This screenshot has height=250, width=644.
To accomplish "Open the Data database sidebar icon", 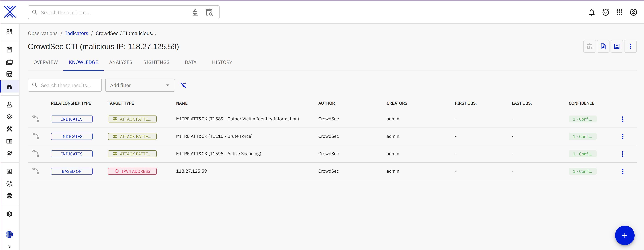I will (x=10, y=196).
